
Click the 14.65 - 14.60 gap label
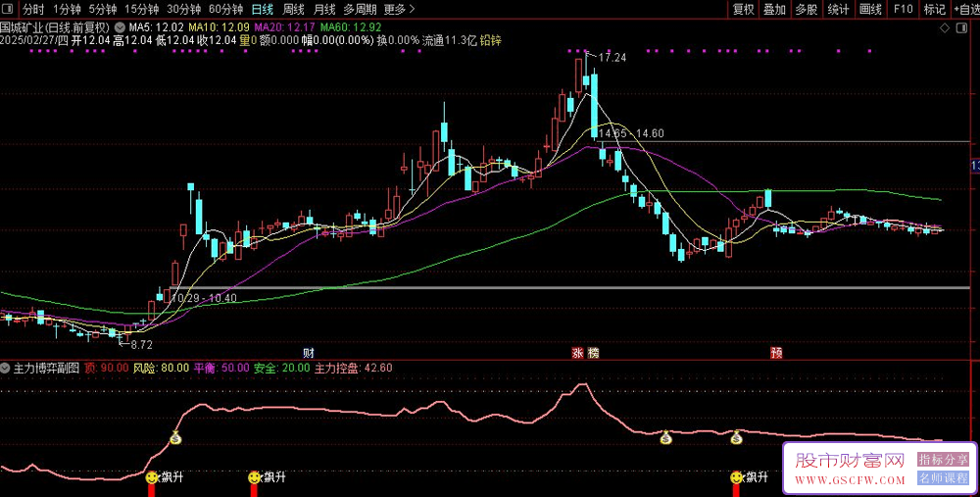click(630, 133)
